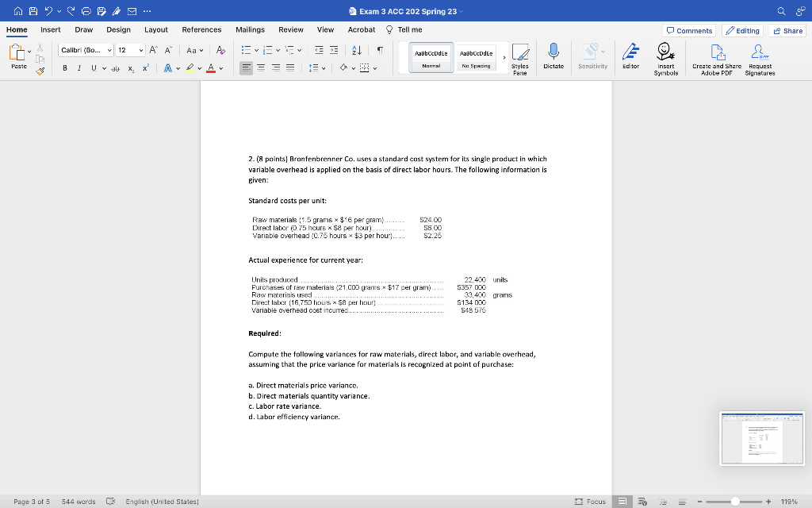This screenshot has width=812, height=508.
Task: Toggle bold formatting
Action: click(64, 67)
